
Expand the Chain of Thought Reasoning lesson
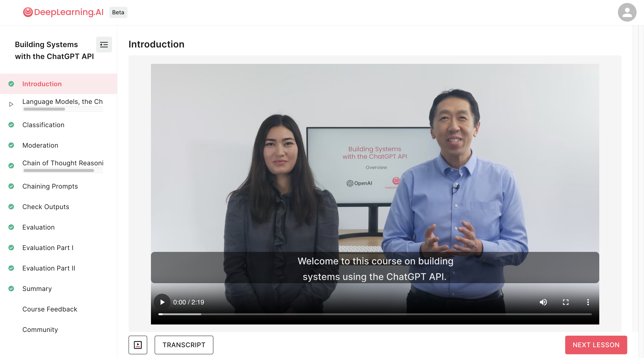point(63,163)
